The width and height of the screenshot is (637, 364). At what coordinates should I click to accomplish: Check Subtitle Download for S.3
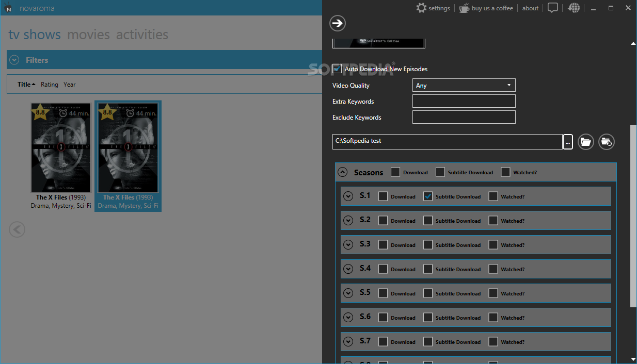428,244
